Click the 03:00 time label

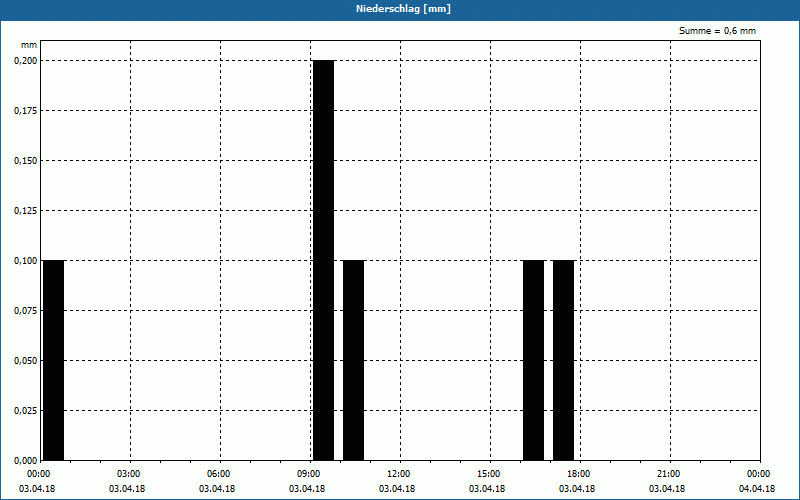click(x=129, y=474)
